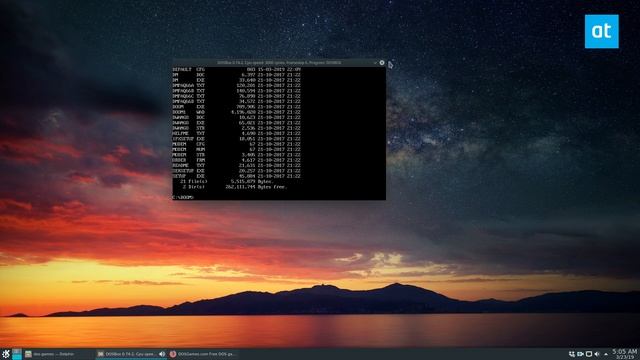Open the DOSGames.com browser task
The height and width of the screenshot is (360, 640).
click(203, 354)
